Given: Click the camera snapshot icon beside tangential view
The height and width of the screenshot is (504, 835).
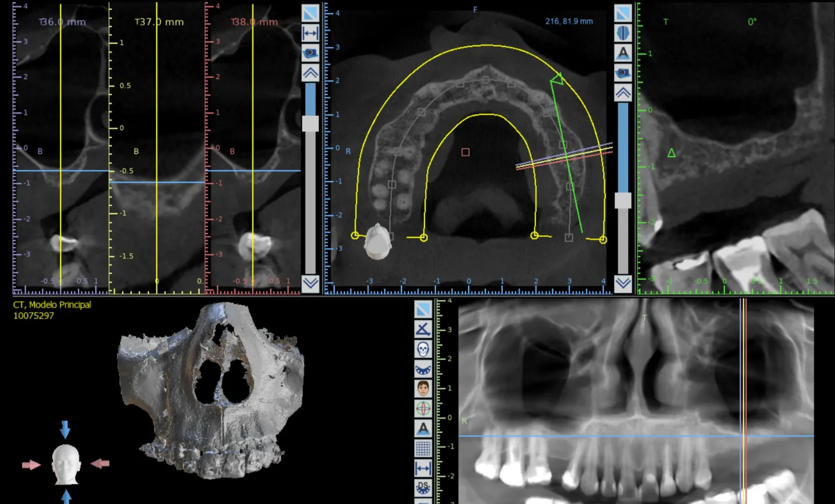Looking at the screenshot, I should pos(623,72).
